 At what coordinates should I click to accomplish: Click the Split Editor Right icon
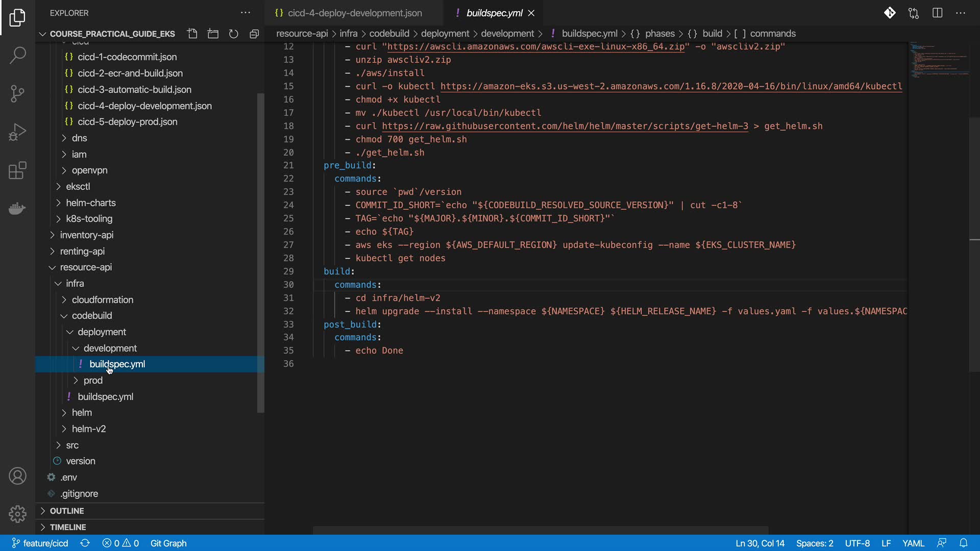[x=937, y=13]
